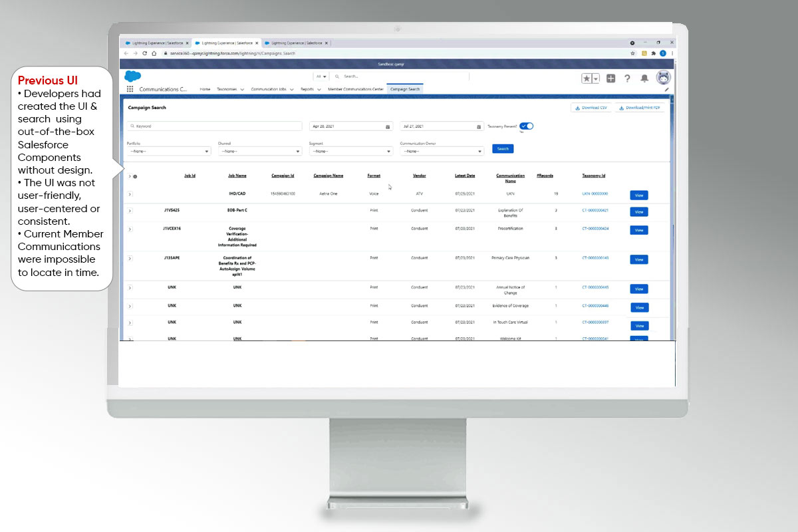Viewport: 798px width, 532px height.
Task: Open taxonomy link CT-0000000421
Action: pos(595,210)
